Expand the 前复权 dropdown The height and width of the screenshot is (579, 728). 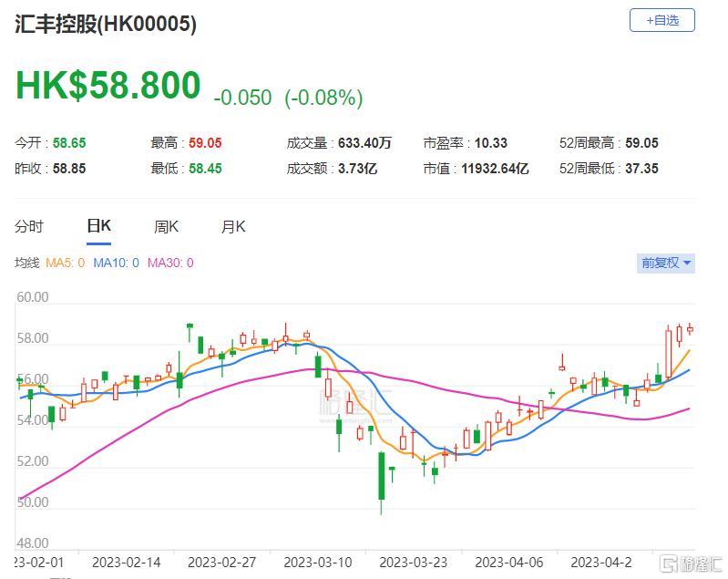pyautogui.click(x=666, y=263)
